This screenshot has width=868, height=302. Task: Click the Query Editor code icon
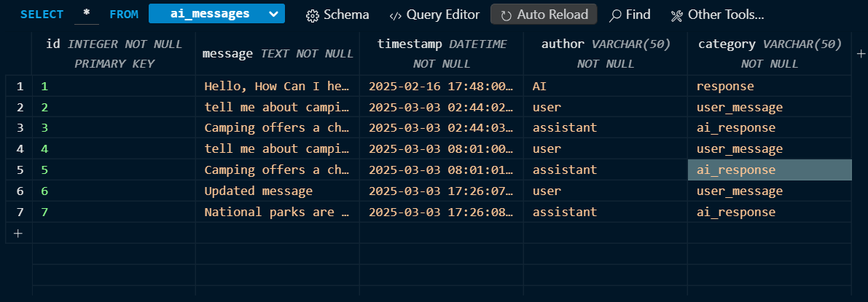click(396, 15)
